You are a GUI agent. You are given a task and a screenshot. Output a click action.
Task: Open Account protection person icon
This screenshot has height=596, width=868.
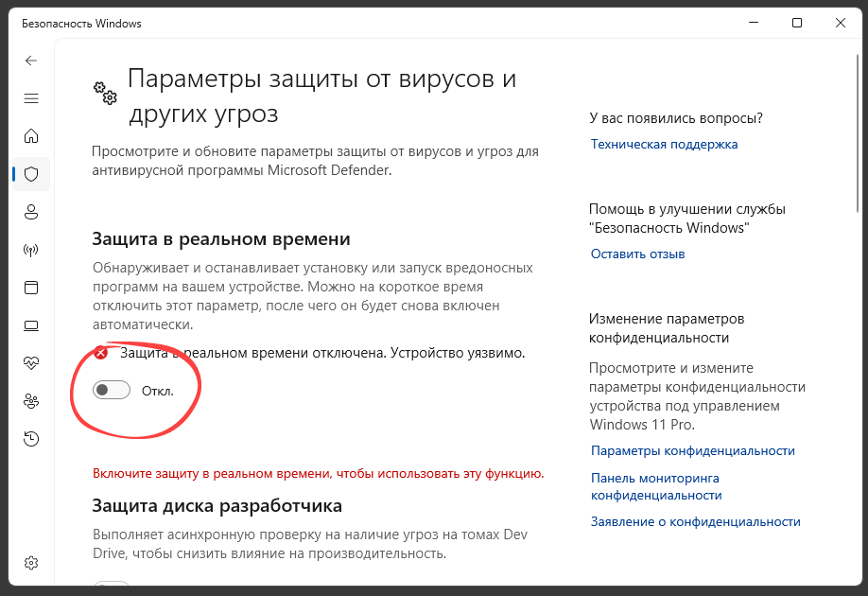pos(31,212)
